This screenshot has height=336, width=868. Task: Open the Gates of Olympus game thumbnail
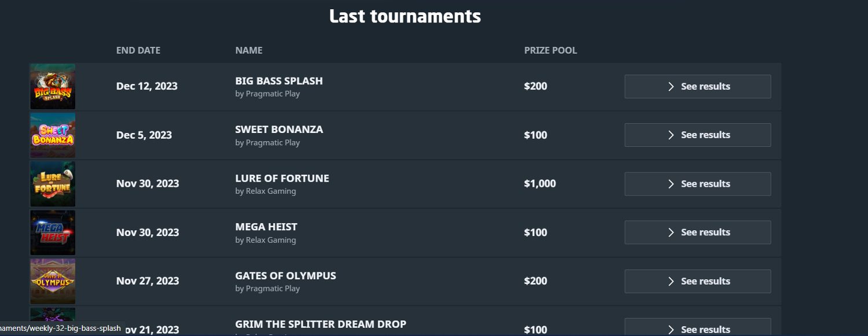(53, 281)
